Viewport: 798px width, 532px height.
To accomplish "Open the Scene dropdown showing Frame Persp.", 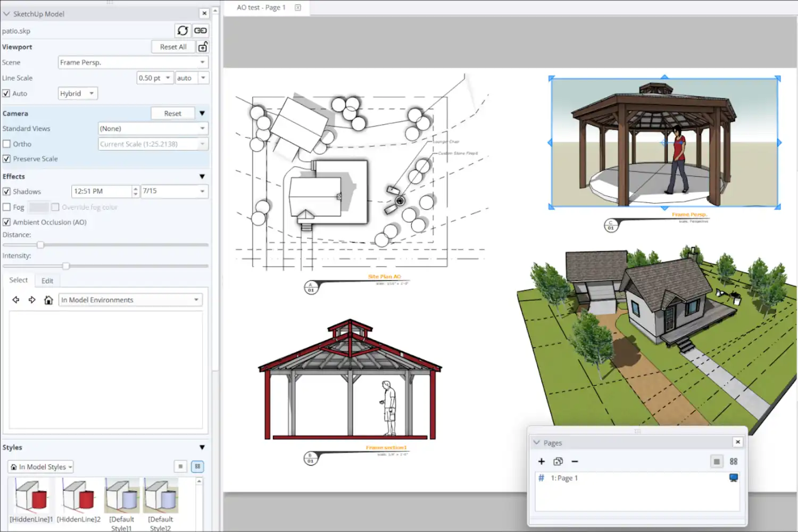I will (x=132, y=62).
